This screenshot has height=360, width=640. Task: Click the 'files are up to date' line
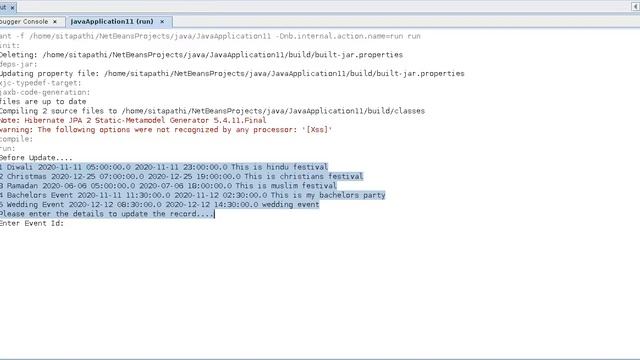43,101
